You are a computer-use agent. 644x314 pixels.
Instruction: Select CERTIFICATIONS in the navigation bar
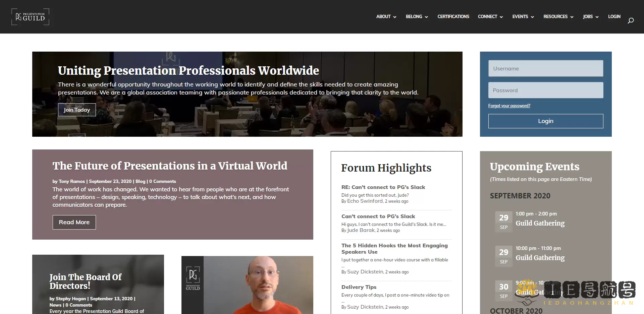click(x=453, y=16)
